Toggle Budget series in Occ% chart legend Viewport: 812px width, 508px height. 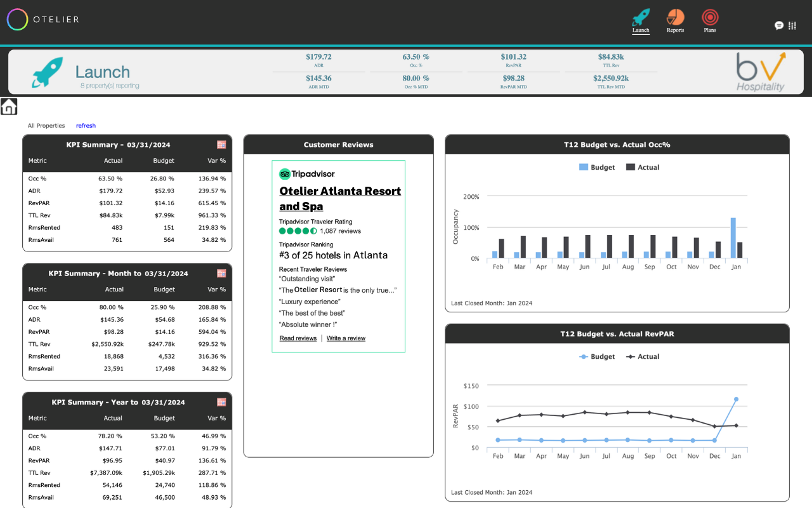(x=597, y=168)
